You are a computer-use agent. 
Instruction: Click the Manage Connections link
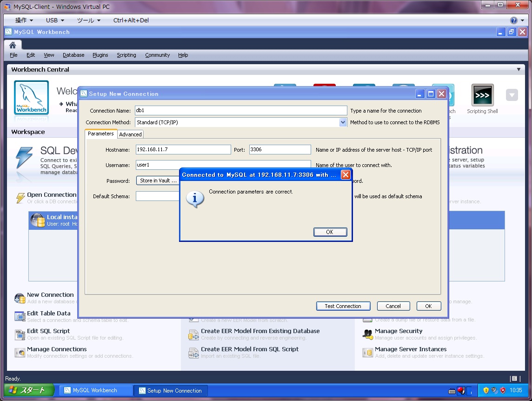(x=57, y=349)
